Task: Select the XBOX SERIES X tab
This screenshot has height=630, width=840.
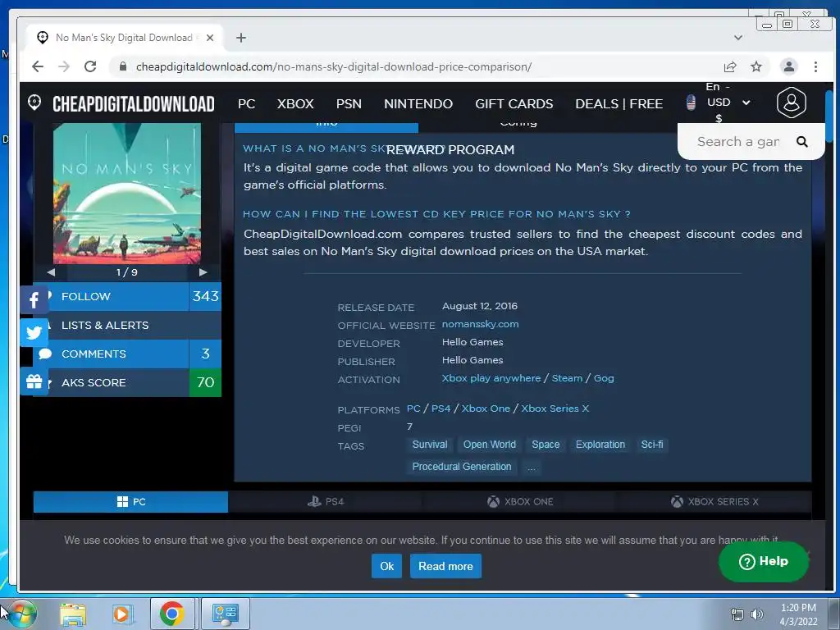Action: (714, 501)
